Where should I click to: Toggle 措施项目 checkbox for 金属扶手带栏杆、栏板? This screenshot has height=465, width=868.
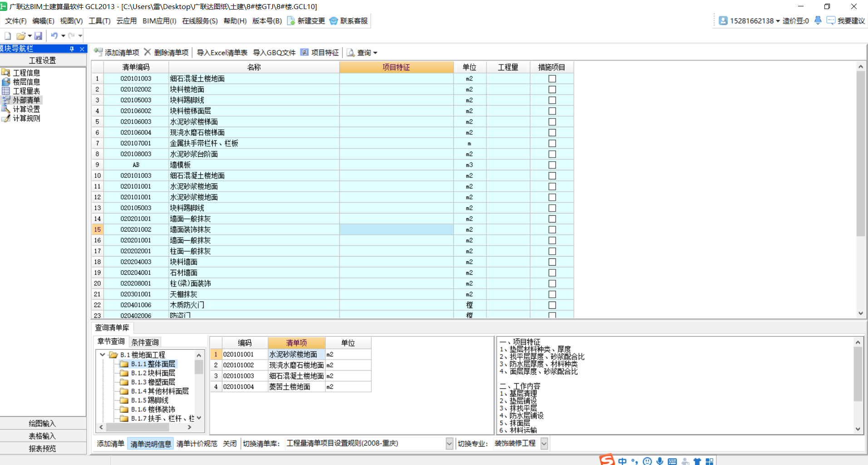[x=552, y=143]
